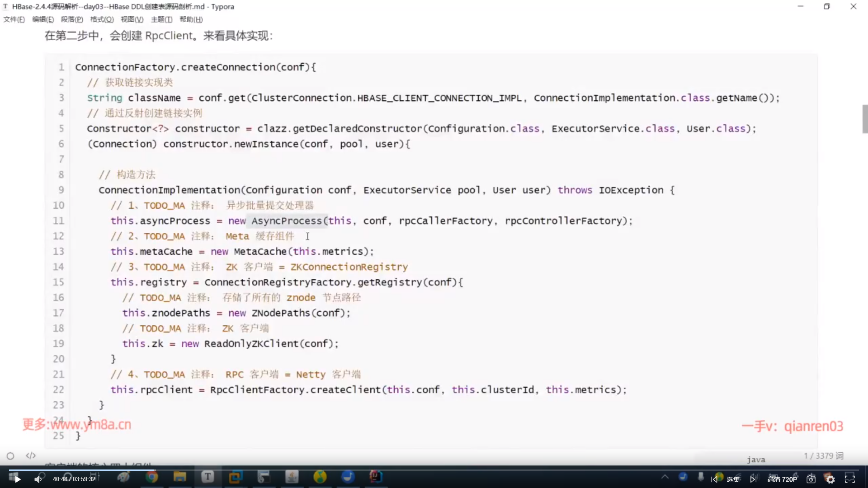Open the 文件(F) menu
Image resolution: width=868 pixels, height=488 pixels.
point(14,19)
